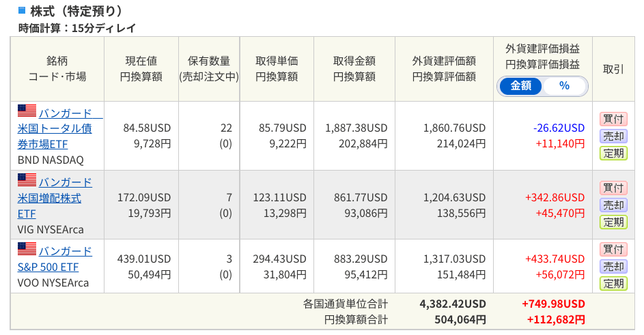Click 買付 button for VOO
Viewport: 644px width, 335px height.
613,249
